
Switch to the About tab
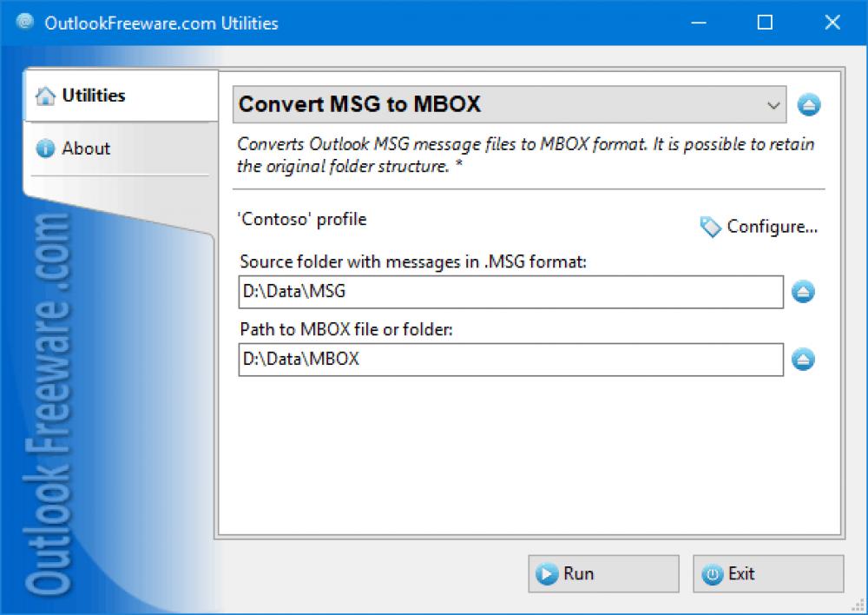(86, 148)
